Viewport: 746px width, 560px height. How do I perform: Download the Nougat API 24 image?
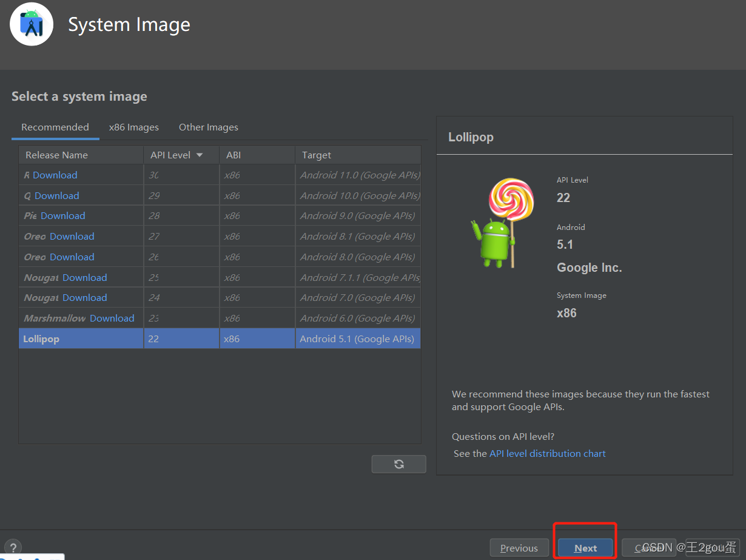(85, 298)
